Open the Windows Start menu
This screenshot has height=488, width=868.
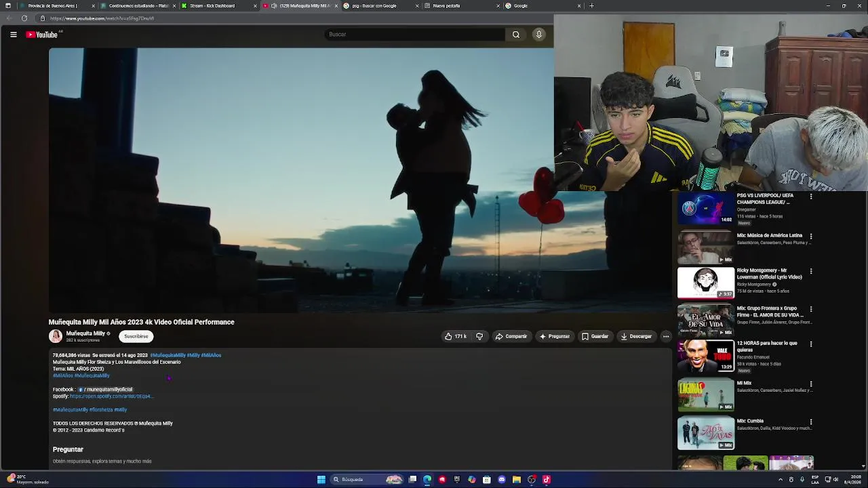(321, 480)
